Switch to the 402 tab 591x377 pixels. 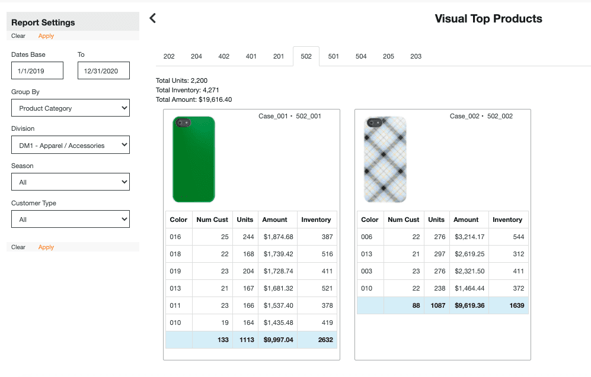[x=224, y=57]
